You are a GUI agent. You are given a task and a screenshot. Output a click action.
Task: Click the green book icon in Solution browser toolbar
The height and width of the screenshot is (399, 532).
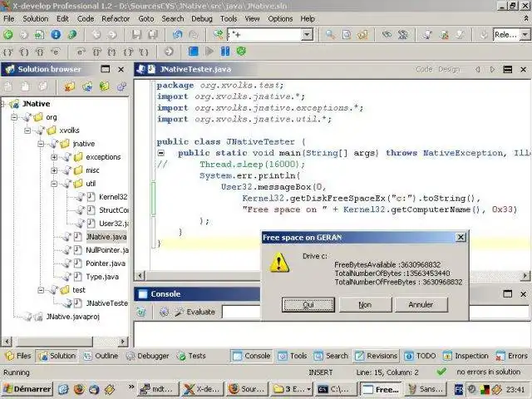pyautogui.click(x=104, y=86)
